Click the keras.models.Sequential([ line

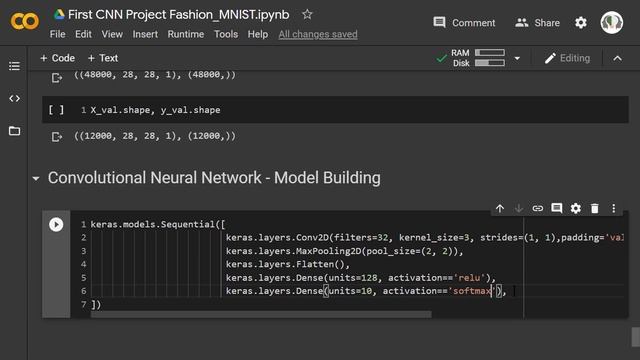(x=158, y=224)
